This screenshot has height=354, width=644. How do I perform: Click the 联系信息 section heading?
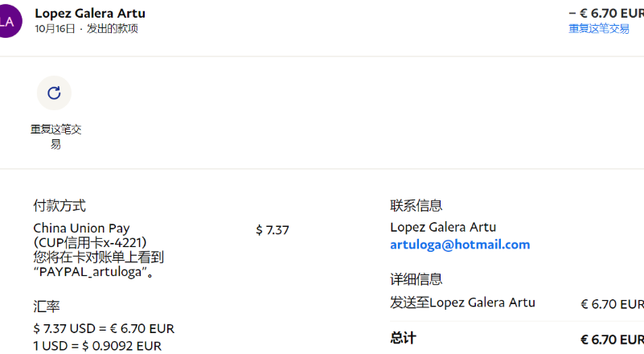(416, 206)
